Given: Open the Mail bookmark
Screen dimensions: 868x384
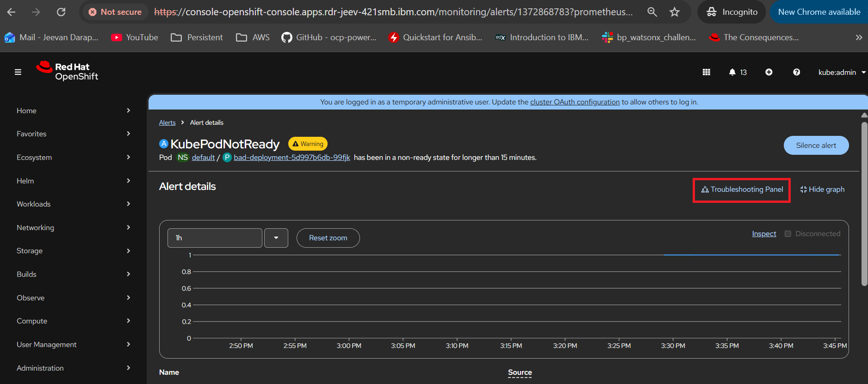Looking at the screenshot, I should 51,37.
